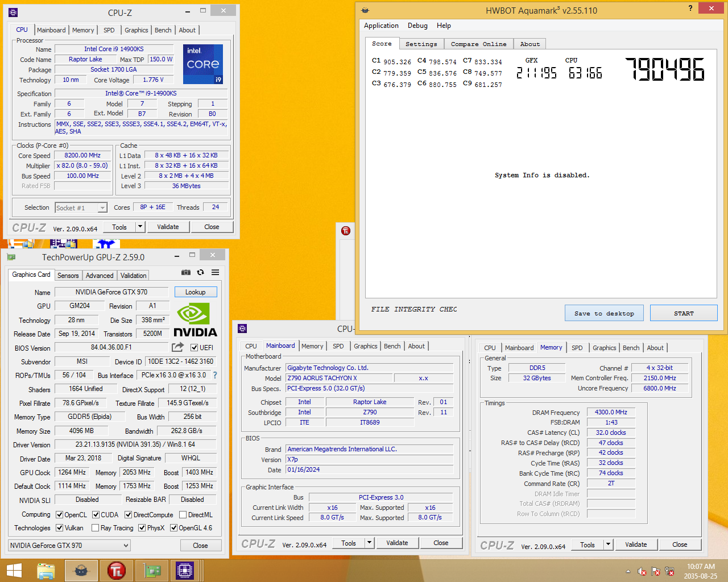
Task: Toggle the CUDA checkbox
Action: [96, 515]
